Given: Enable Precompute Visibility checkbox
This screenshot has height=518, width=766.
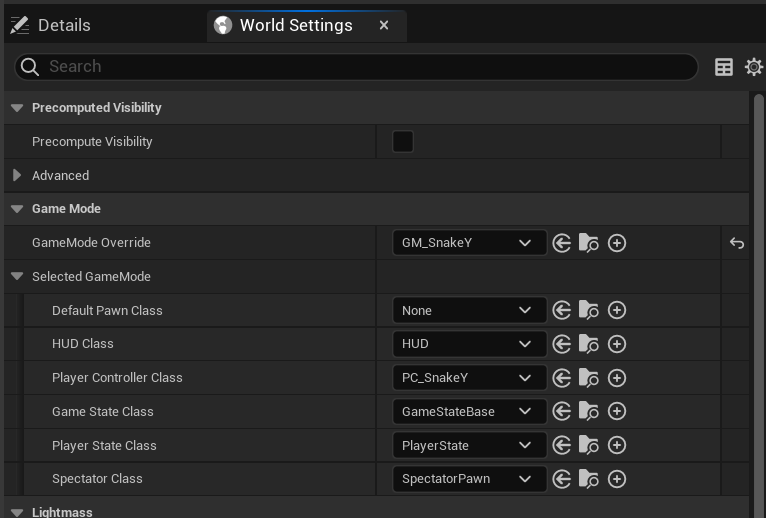Looking at the screenshot, I should (x=403, y=142).
